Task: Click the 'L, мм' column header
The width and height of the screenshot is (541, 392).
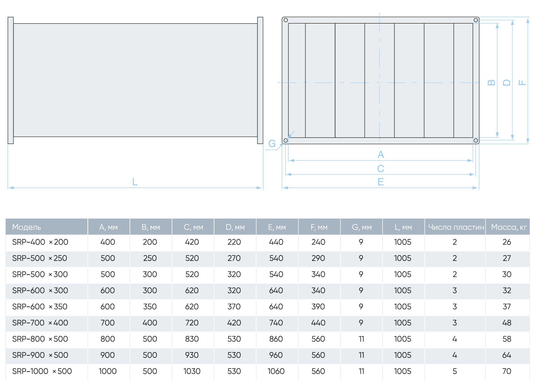Action: 403,227
